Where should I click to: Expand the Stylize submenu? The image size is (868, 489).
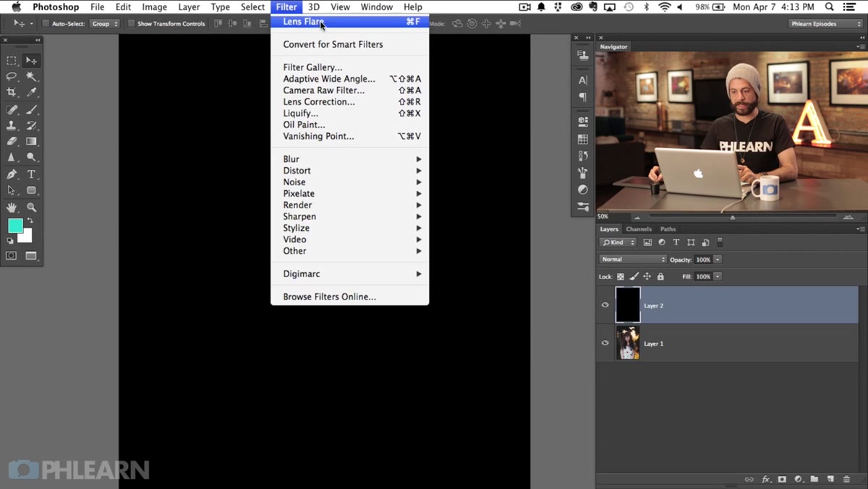(x=349, y=228)
